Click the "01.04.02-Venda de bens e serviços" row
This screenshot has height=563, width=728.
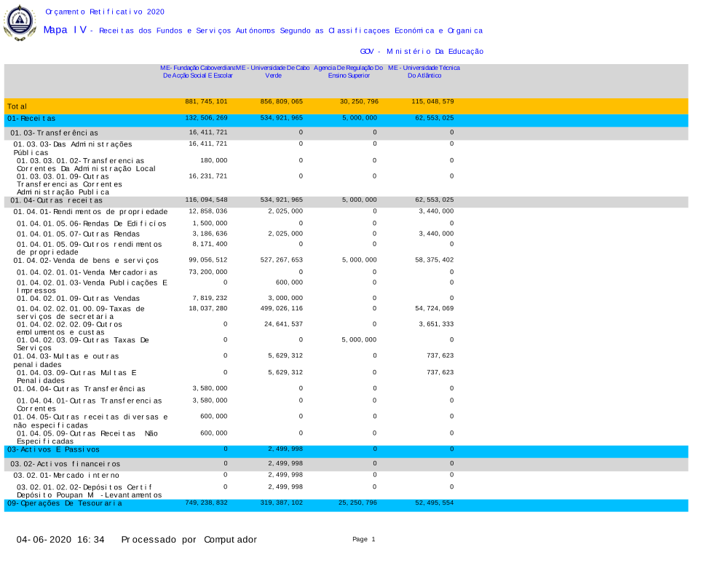(86, 260)
